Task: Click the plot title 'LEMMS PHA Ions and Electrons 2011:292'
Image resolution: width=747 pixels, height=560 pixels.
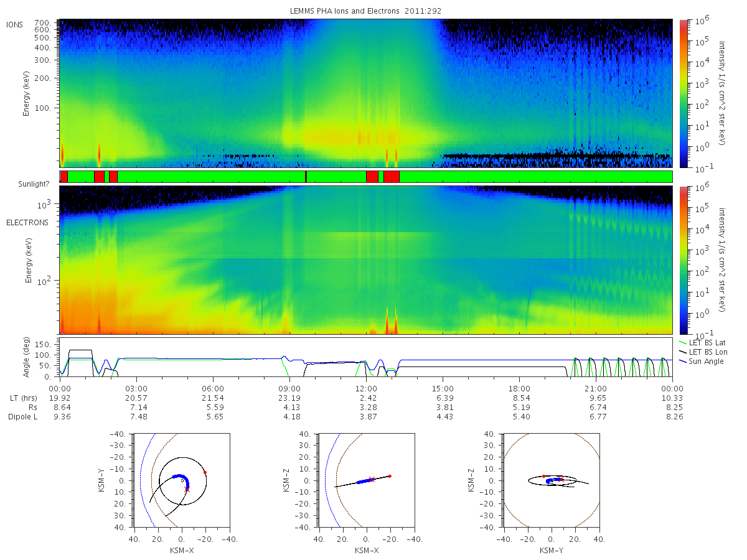Action: pos(366,11)
